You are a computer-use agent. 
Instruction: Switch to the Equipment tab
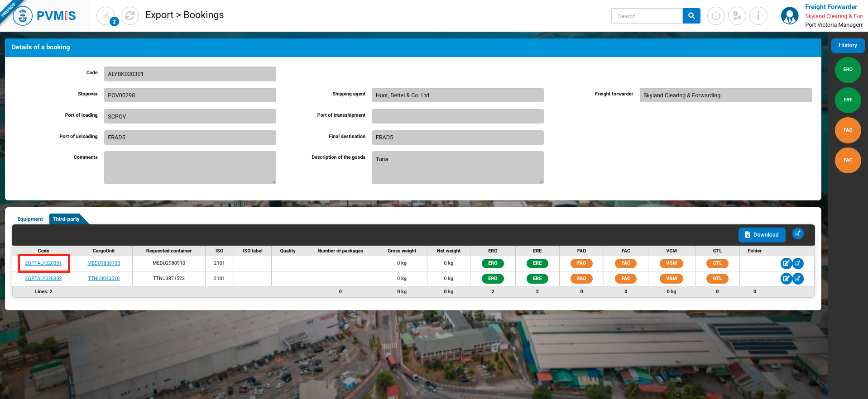[30, 219]
